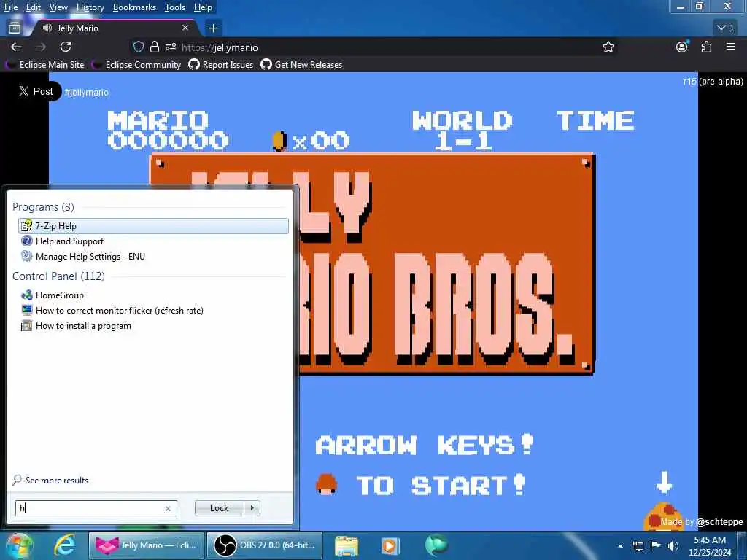Open the #jellymario hashtag link
Image resolution: width=747 pixels, height=560 pixels.
[x=86, y=93]
